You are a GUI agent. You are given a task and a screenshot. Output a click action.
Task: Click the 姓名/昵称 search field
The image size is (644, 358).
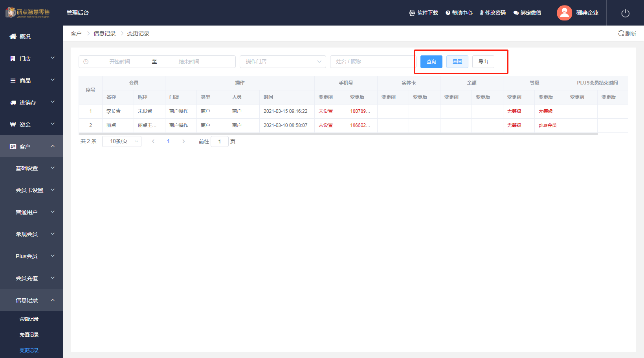click(372, 62)
